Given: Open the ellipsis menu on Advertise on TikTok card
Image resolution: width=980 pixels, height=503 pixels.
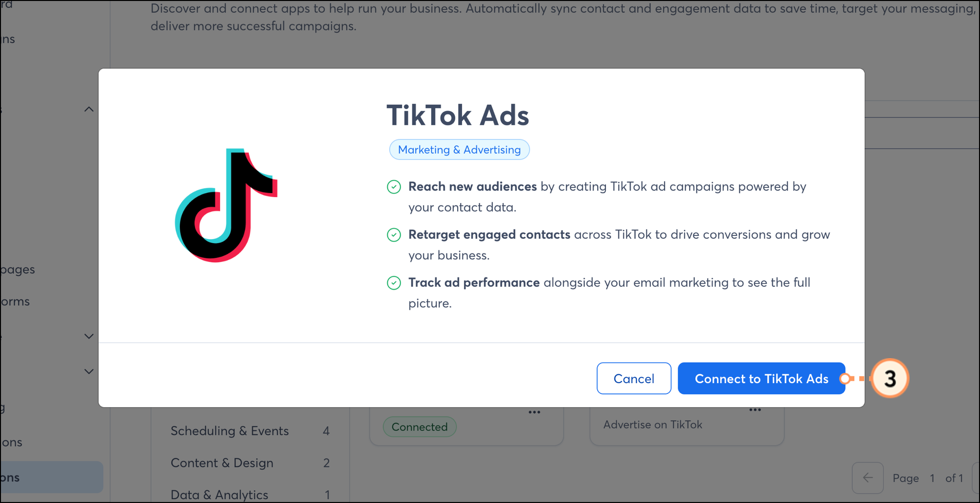Looking at the screenshot, I should 755,410.
